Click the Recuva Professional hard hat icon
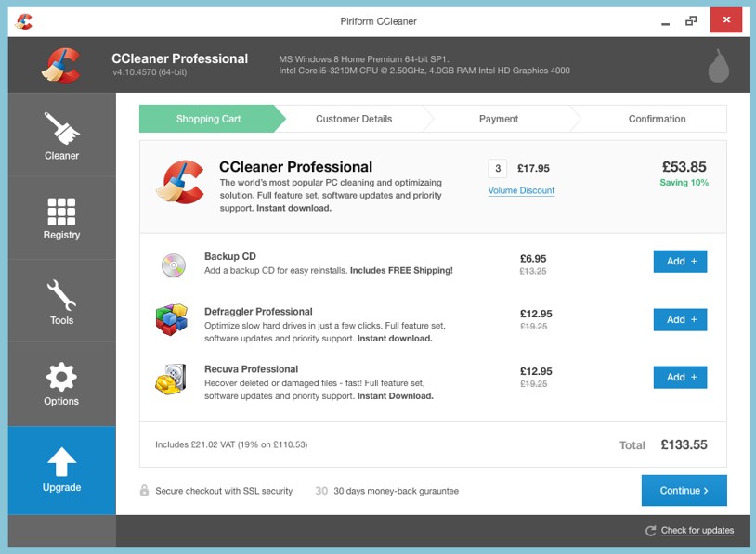Image resolution: width=756 pixels, height=554 pixels. 171,380
